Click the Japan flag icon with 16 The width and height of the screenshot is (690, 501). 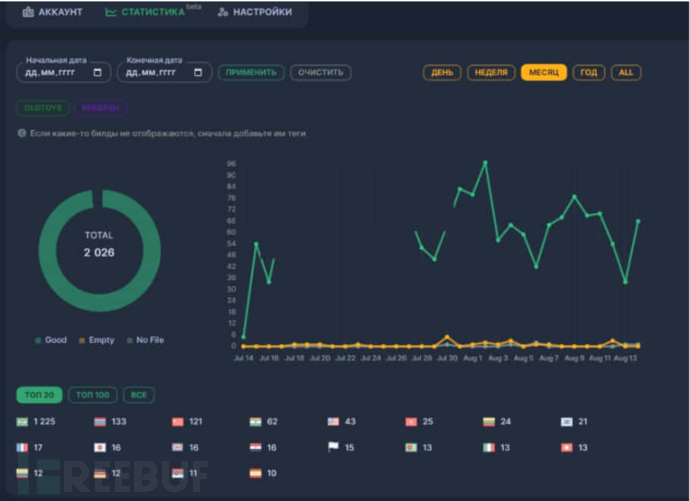[100, 447]
